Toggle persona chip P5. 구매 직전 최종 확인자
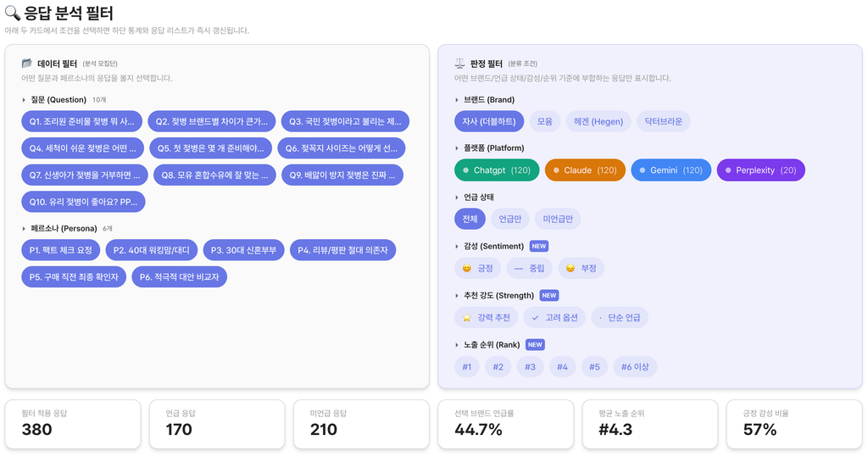This screenshot has height=457, width=868. [x=74, y=277]
